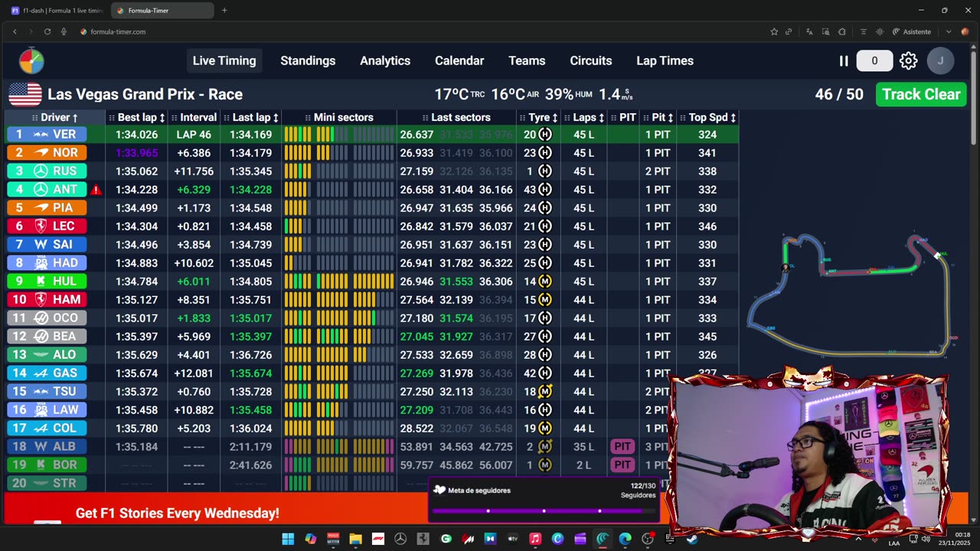Sort by the Laps column

tap(584, 117)
